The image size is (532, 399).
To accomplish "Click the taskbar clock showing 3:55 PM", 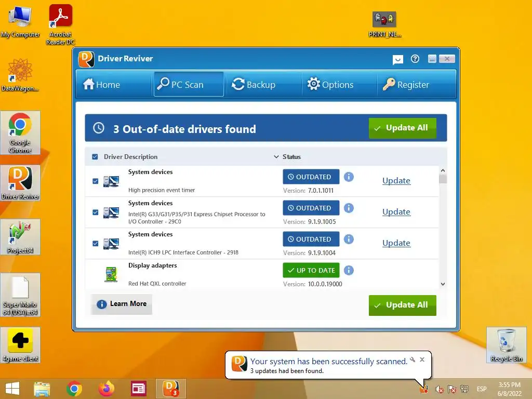I will pyautogui.click(x=509, y=389).
